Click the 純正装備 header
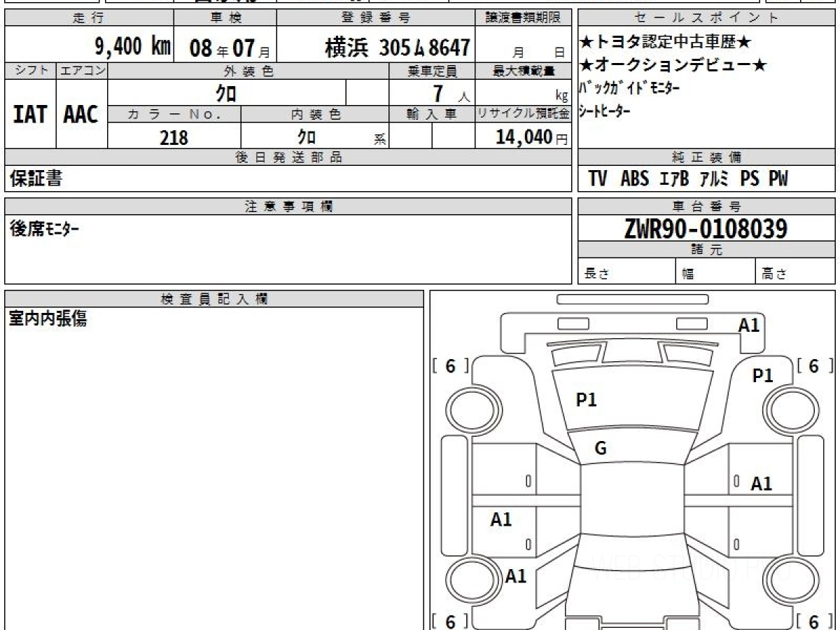This screenshot has height=630, width=840. coord(706,157)
